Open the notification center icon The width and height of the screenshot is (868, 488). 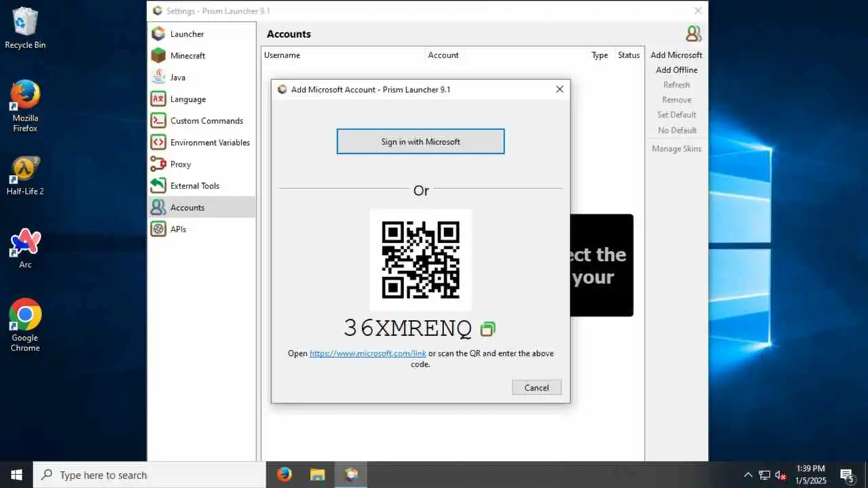[x=847, y=474]
